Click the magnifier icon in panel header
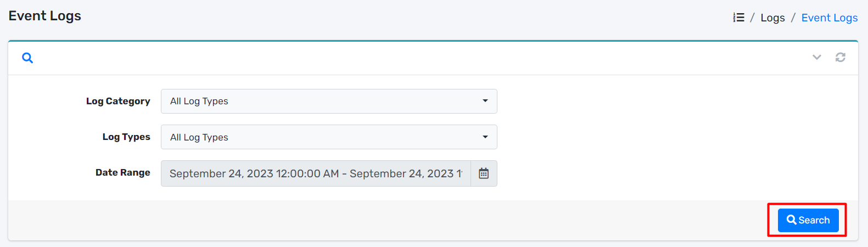This screenshot has width=868, height=247. [27, 58]
